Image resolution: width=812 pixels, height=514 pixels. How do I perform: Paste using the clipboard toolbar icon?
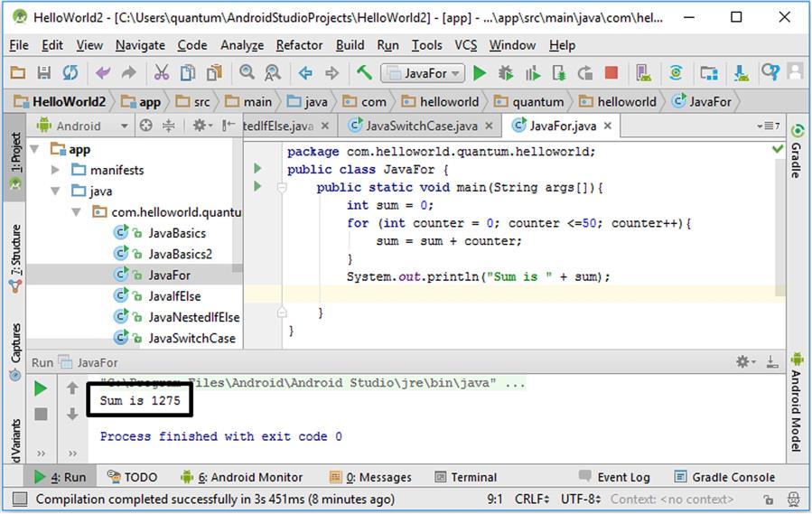[x=214, y=72]
